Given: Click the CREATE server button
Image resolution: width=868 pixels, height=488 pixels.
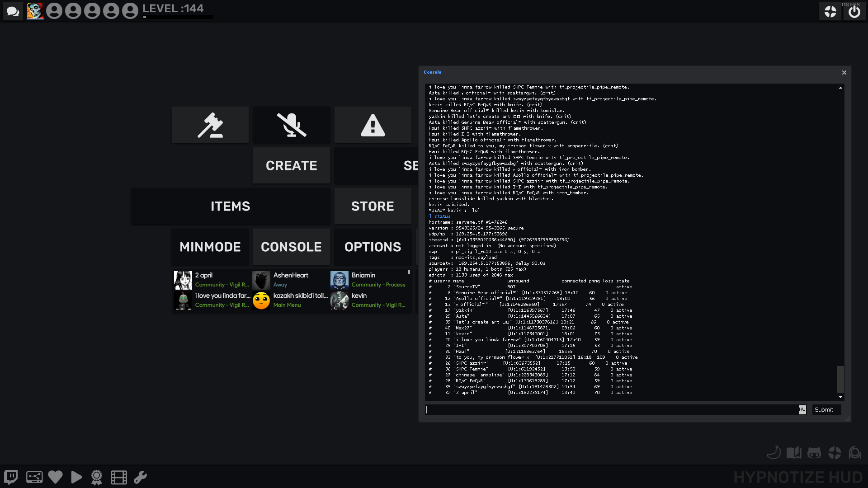Looking at the screenshot, I should coord(292,165).
